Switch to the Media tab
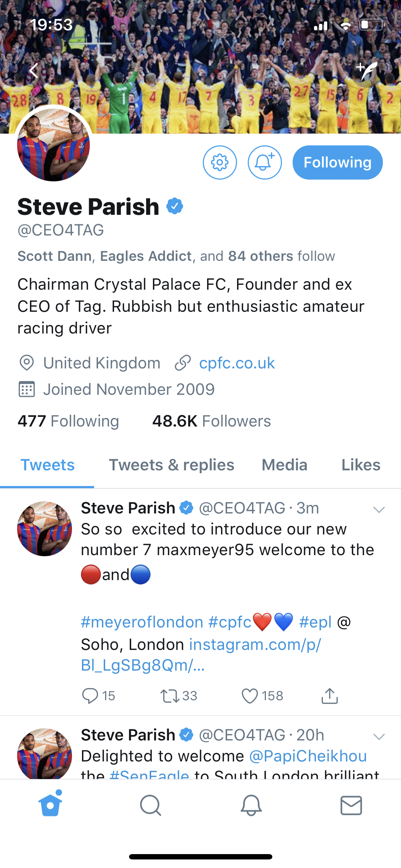The image size is (401, 868). click(284, 465)
